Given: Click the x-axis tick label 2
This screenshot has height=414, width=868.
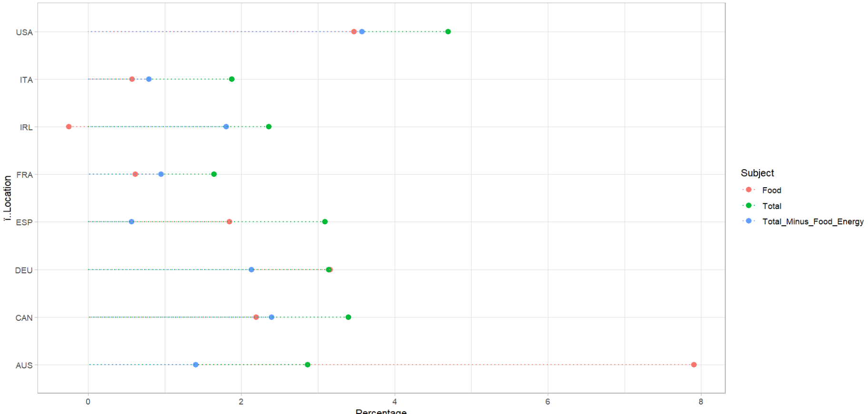Looking at the screenshot, I should point(241,402).
